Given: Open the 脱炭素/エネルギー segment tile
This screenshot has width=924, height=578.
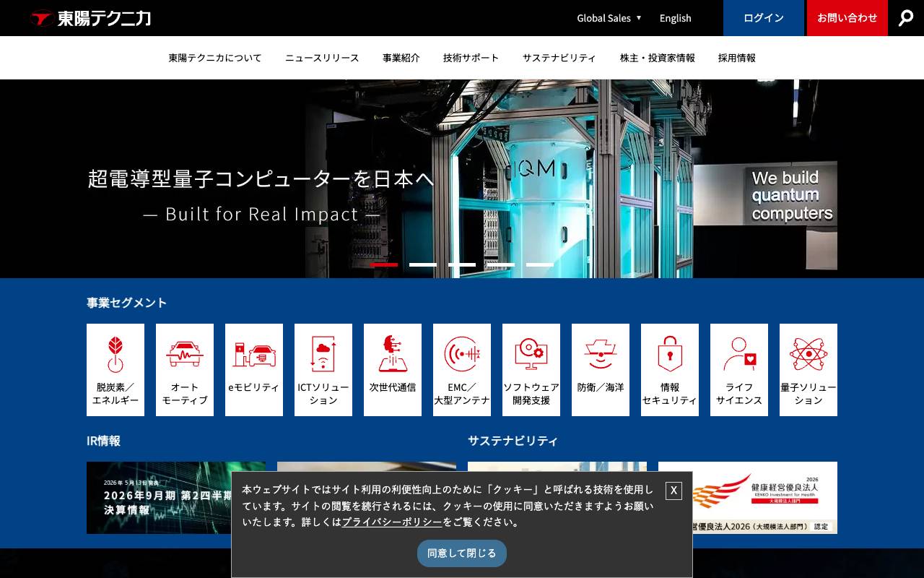Looking at the screenshot, I should 115,370.
